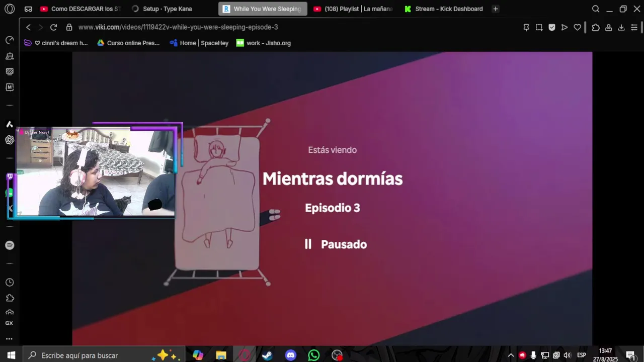Open Twitch in the sidebar
The height and width of the screenshot is (362, 644).
[10, 176]
